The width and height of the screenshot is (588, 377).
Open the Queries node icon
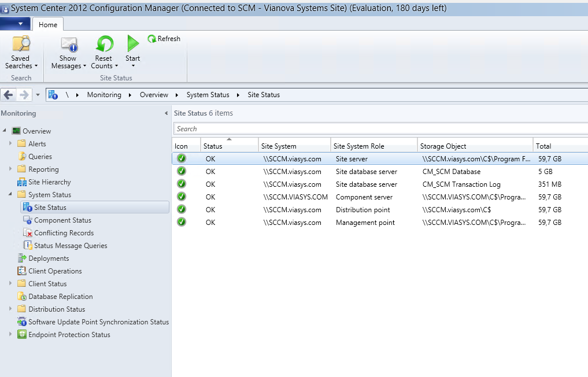(22, 157)
